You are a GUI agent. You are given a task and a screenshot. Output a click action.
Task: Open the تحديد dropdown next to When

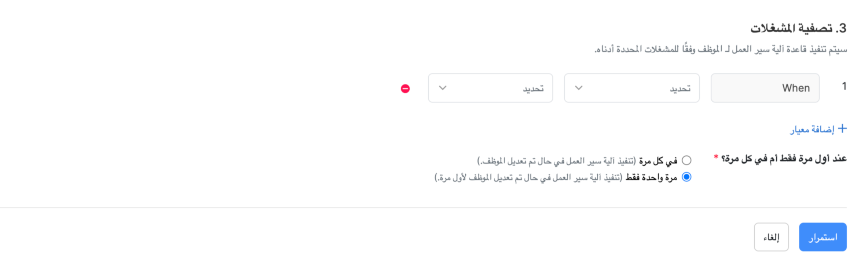[x=631, y=88]
